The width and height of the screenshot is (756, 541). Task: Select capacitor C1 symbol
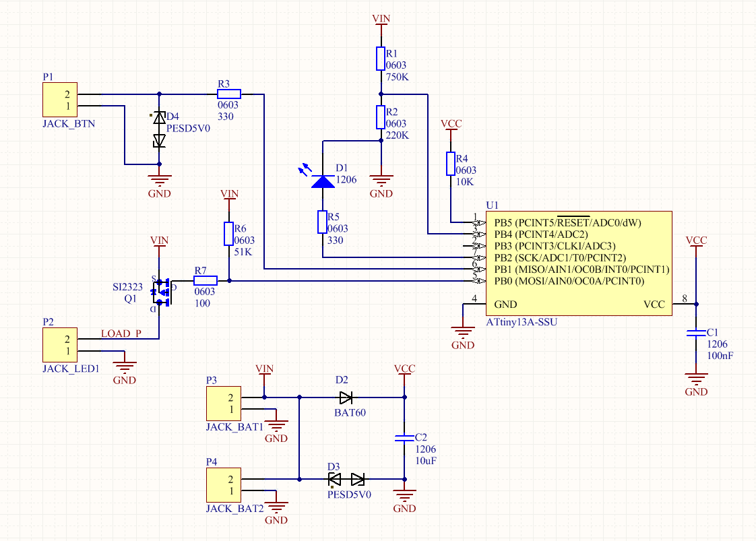point(696,333)
